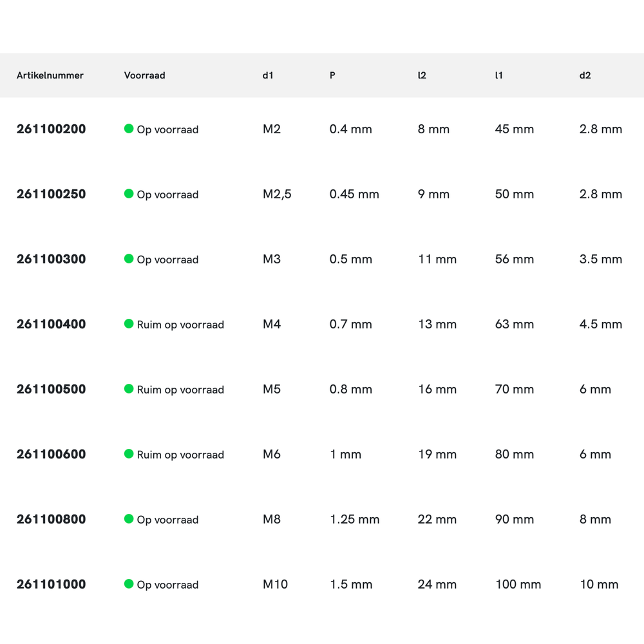Click the d1 column header

268,75
